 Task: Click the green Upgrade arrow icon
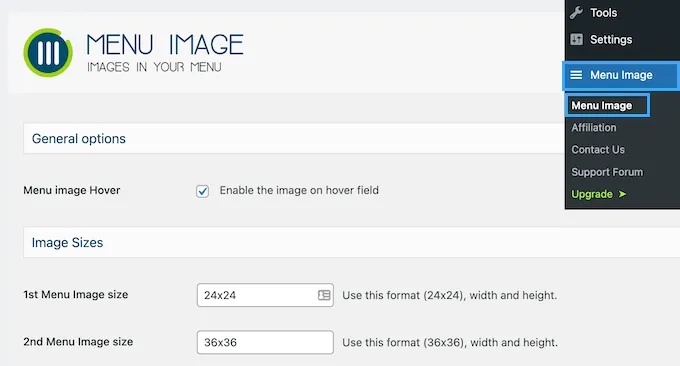pyautogui.click(x=622, y=194)
